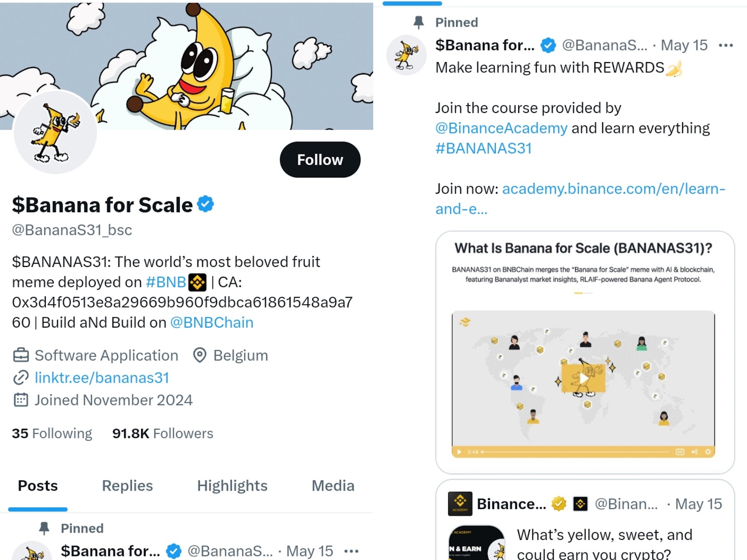Screen dimensions: 747x560
Task: Open the linktr.ee/bananas31 link
Action: pyautogui.click(x=102, y=378)
